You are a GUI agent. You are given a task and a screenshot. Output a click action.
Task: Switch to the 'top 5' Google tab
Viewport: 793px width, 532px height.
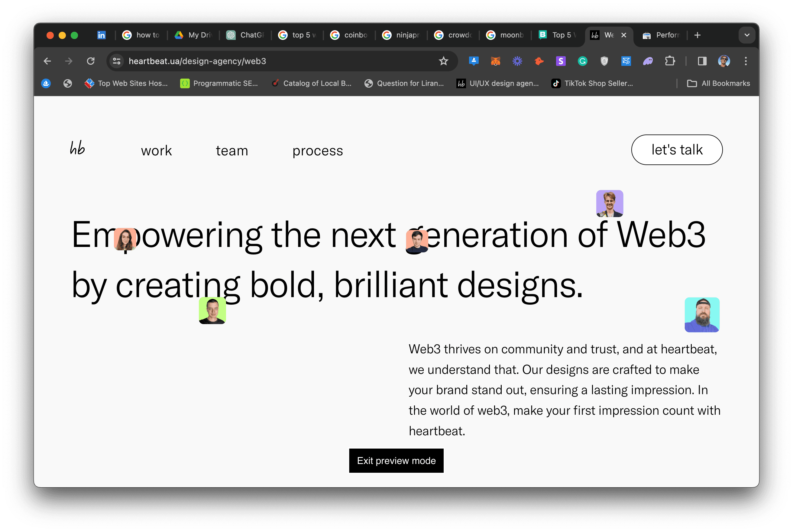click(x=297, y=35)
